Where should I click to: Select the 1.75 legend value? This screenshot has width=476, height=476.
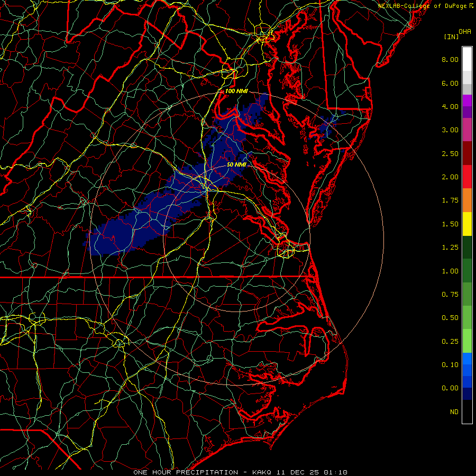[450, 200]
